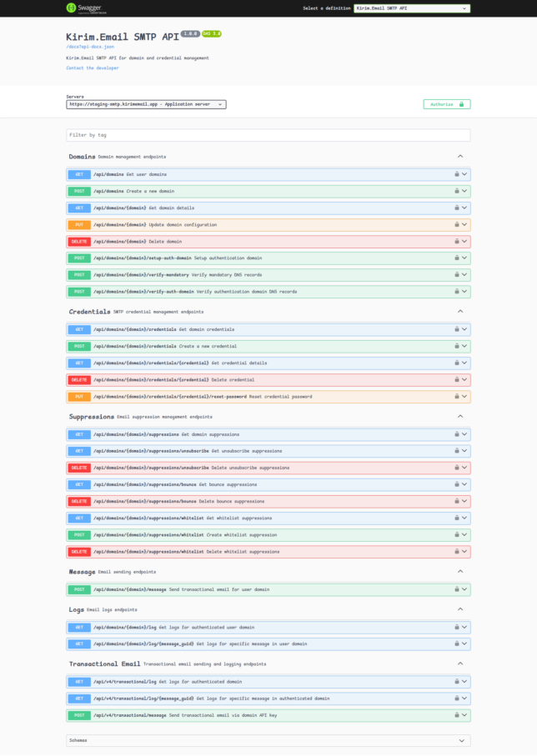Click lock icon on Delete unsubscribe suppressions row
The height and width of the screenshot is (756, 537).
(x=456, y=468)
